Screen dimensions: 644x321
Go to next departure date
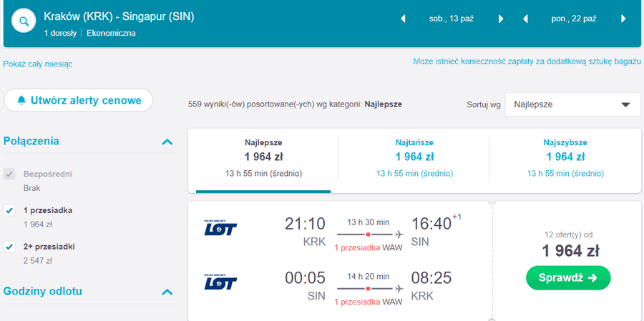point(501,19)
